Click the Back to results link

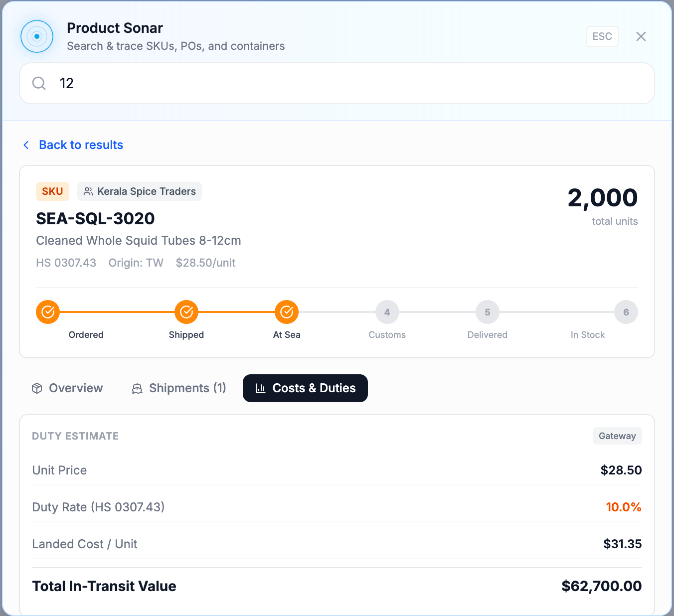[x=80, y=145]
